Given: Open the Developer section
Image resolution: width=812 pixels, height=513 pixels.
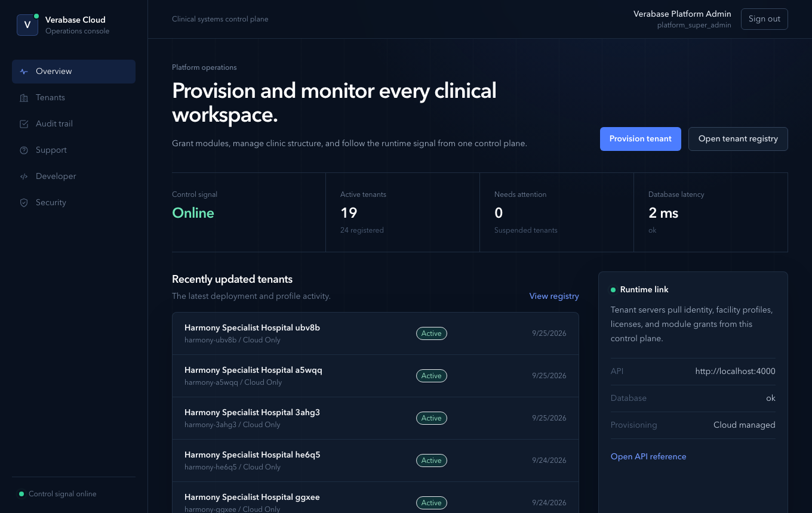Looking at the screenshot, I should click(73, 177).
